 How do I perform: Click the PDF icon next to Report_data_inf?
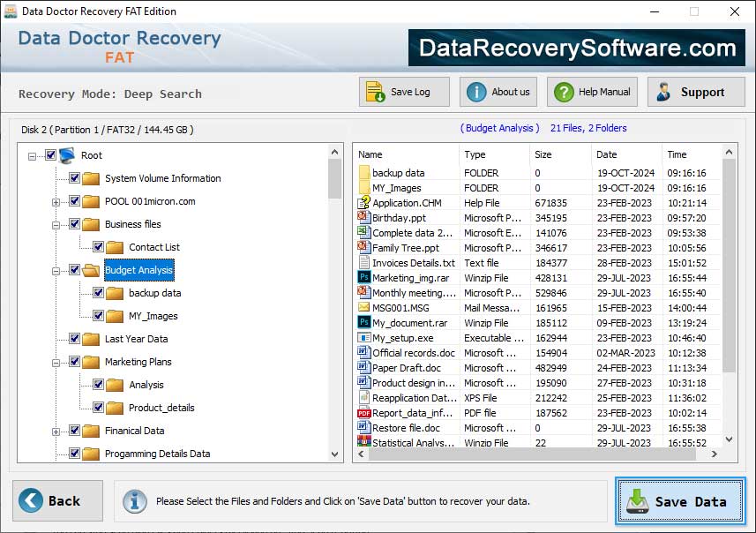(x=363, y=412)
